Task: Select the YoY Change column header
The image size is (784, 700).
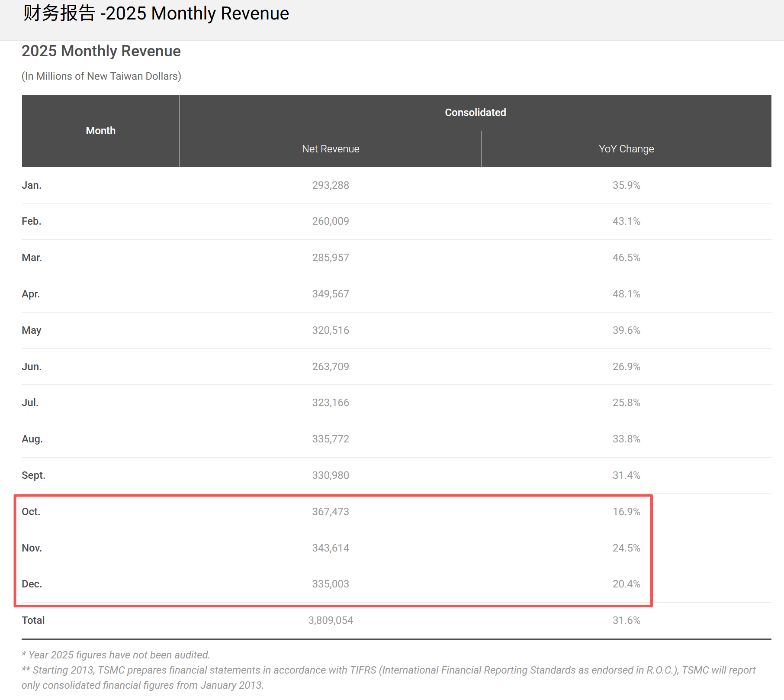Action: click(x=626, y=149)
